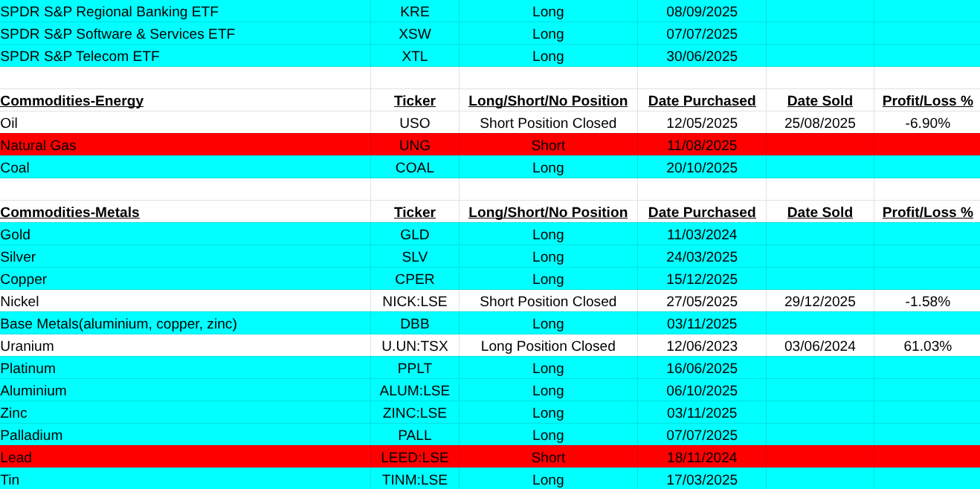The image size is (980, 489).
Task: Click the COAL ticker cell
Action: click(414, 168)
